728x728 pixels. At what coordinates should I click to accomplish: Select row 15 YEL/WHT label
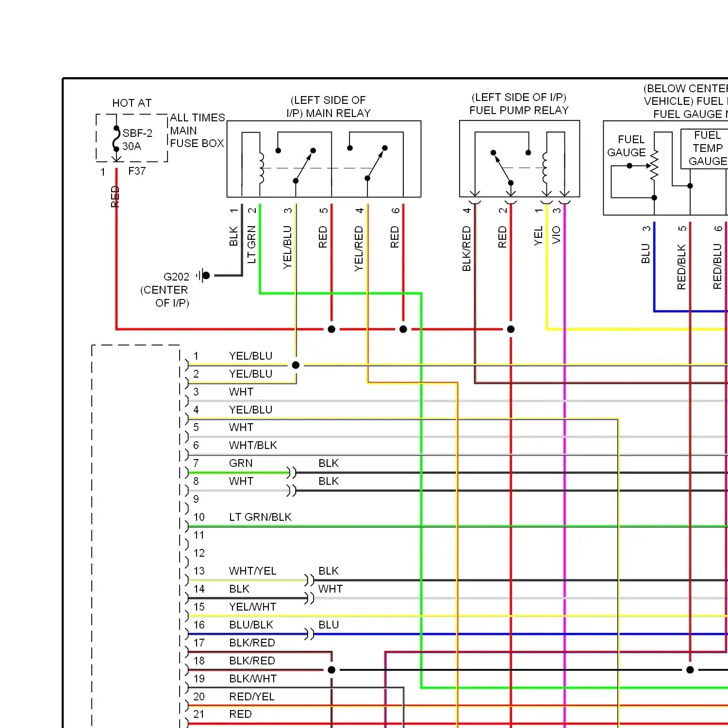click(252, 607)
